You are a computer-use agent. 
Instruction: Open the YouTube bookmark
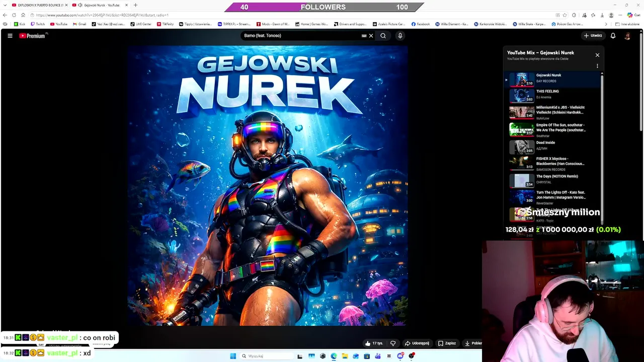[59, 24]
